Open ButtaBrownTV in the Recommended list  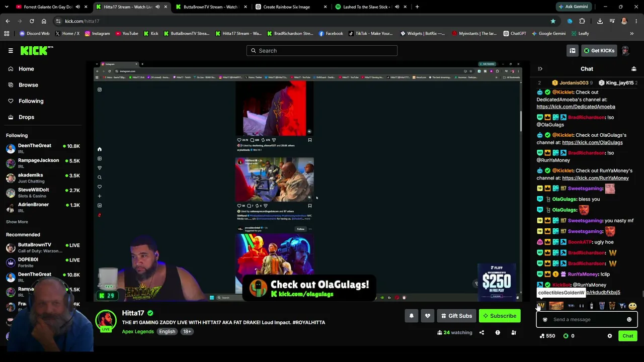coord(43,247)
